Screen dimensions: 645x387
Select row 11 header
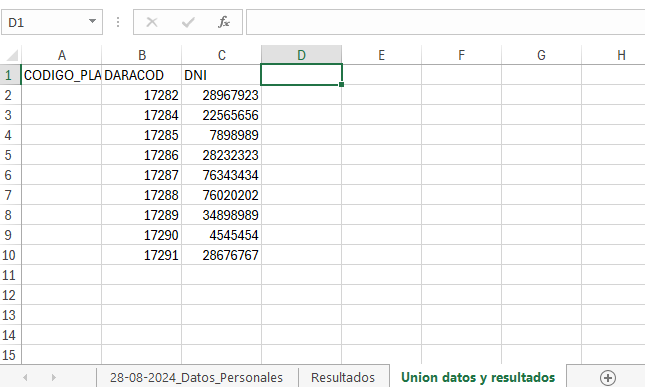point(10,275)
